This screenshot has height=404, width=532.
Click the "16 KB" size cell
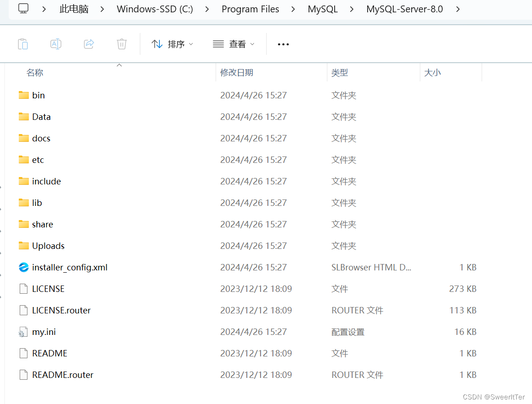coord(465,332)
